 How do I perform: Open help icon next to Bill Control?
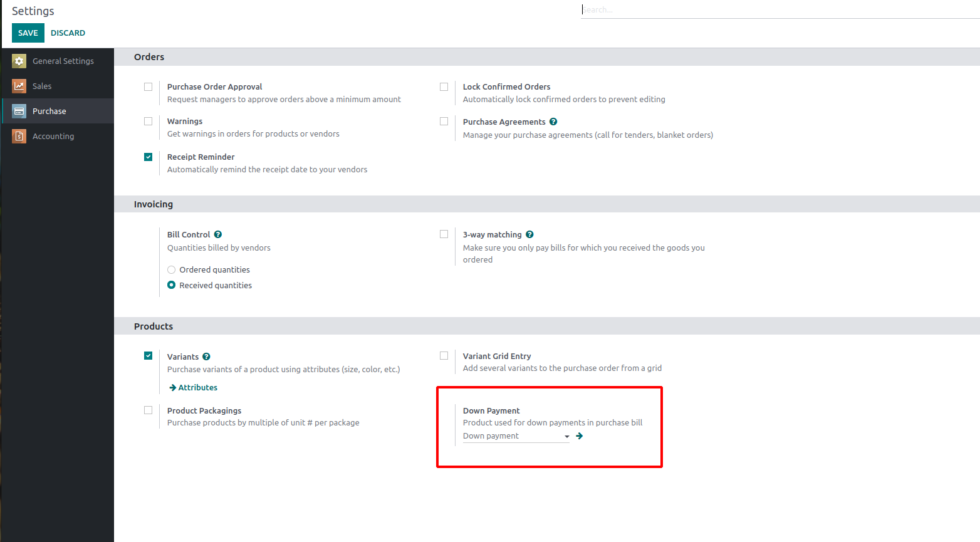tap(218, 234)
